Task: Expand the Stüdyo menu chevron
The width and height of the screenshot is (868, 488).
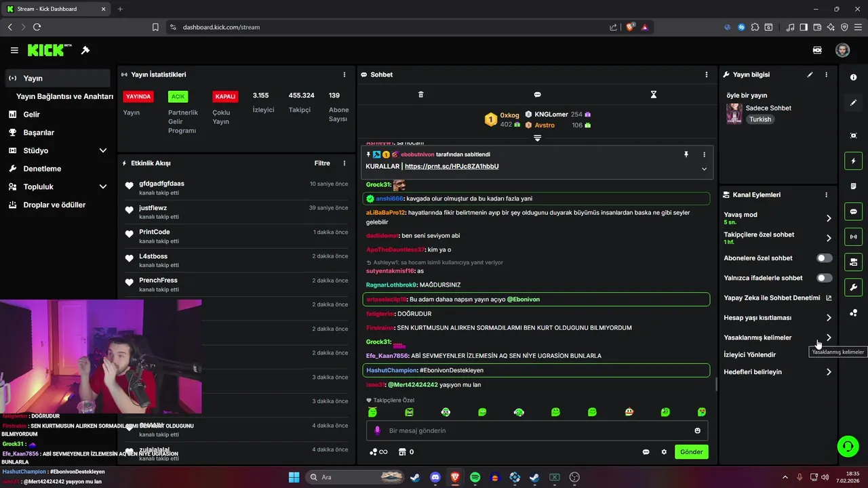Action: pos(103,150)
